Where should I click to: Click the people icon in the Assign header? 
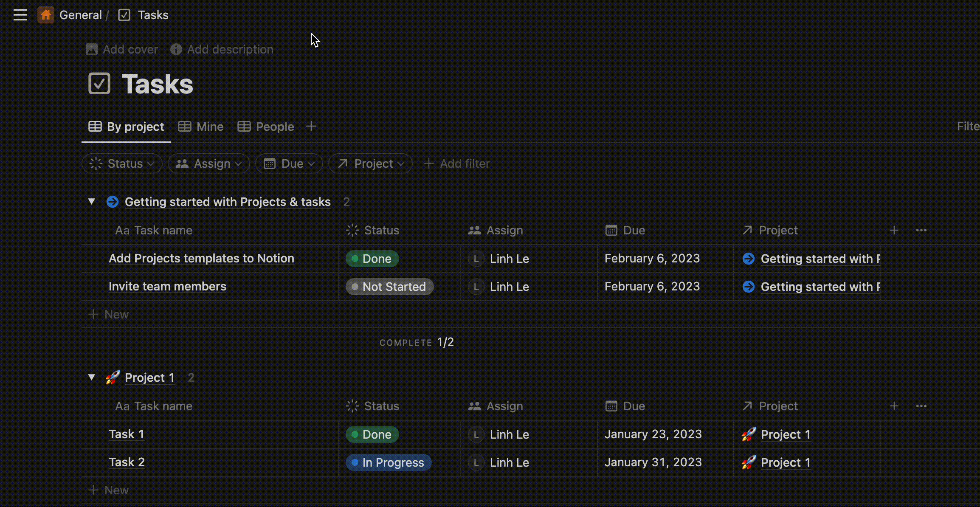pos(475,230)
